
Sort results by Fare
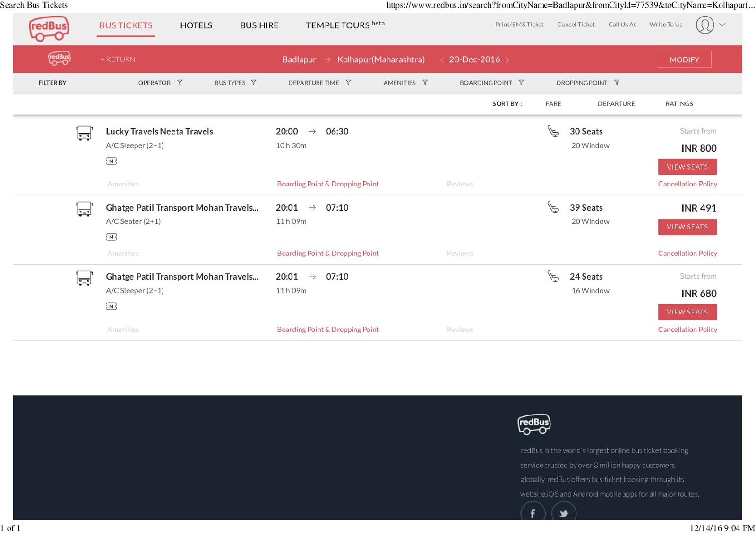click(x=553, y=104)
